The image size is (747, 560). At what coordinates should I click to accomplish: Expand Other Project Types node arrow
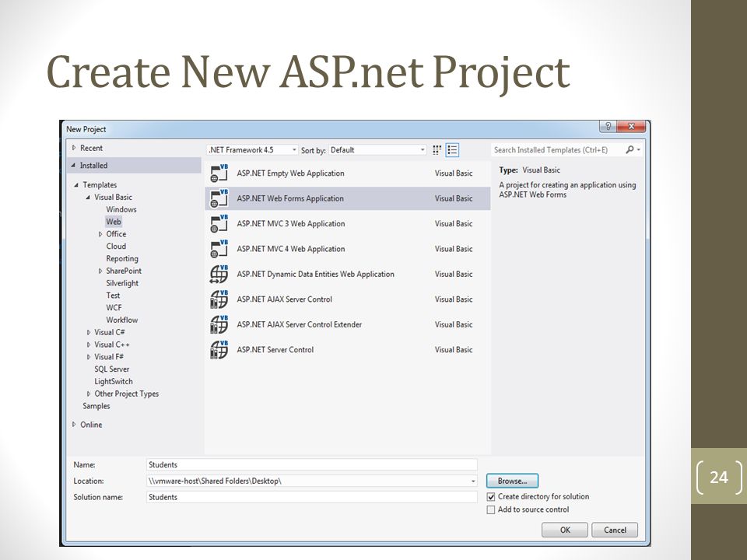click(88, 394)
